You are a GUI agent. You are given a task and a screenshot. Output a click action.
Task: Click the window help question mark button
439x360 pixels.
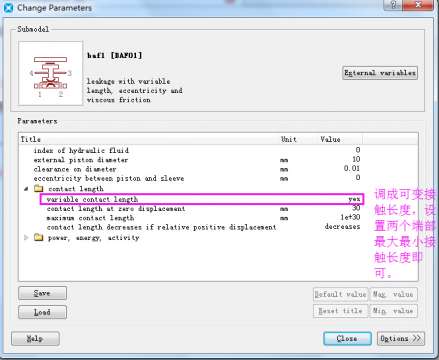(x=394, y=5)
